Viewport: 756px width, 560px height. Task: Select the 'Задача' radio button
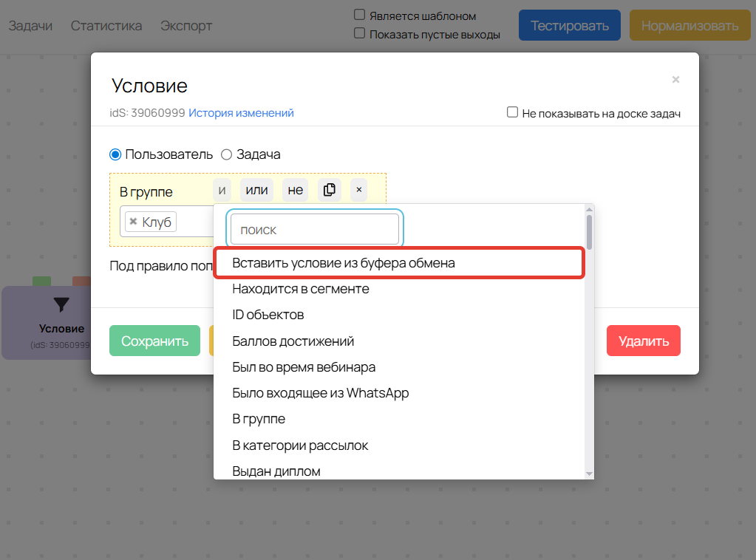click(227, 154)
